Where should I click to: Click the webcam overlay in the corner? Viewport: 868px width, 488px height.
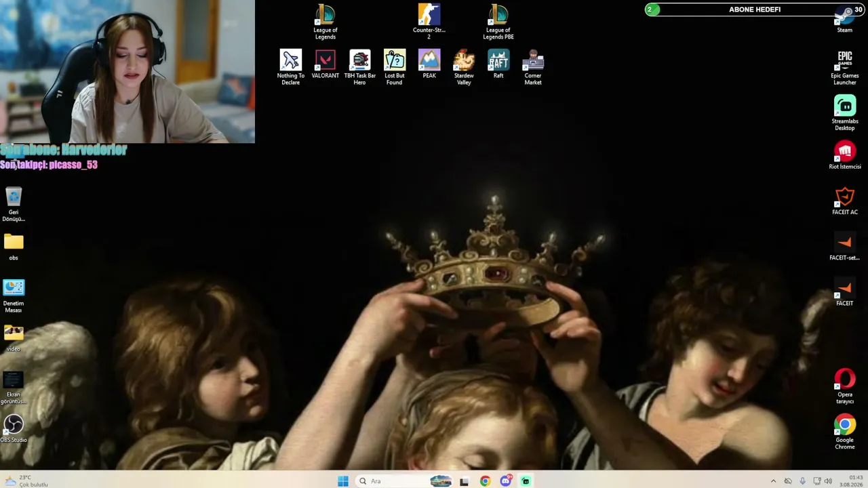tap(127, 71)
